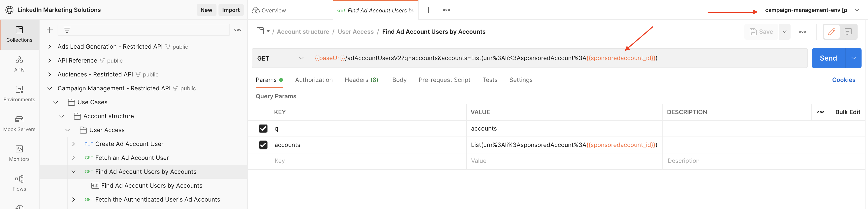Open the Flows sidebar panel
This screenshot has width=868, height=209.
coord(19,183)
